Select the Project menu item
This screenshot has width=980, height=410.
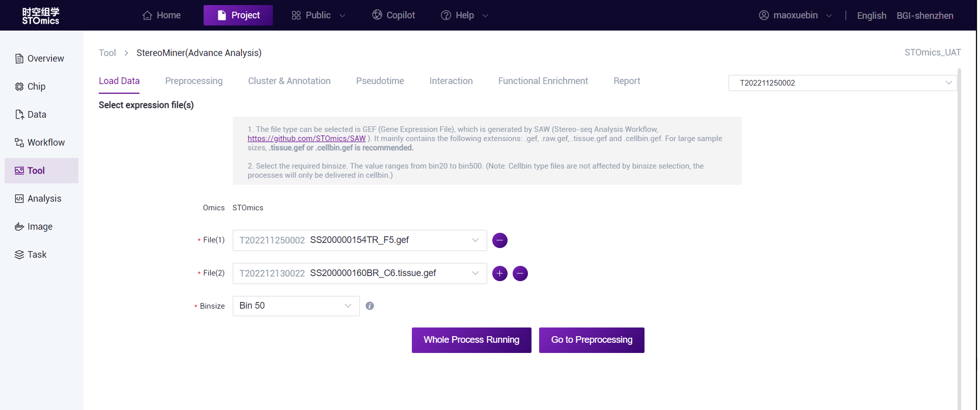point(238,15)
